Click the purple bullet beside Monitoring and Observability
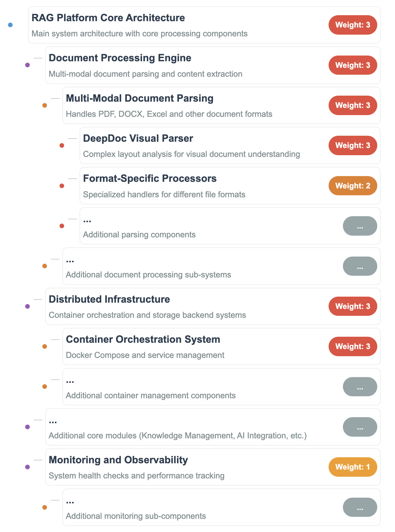 pyautogui.click(x=27, y=467)
